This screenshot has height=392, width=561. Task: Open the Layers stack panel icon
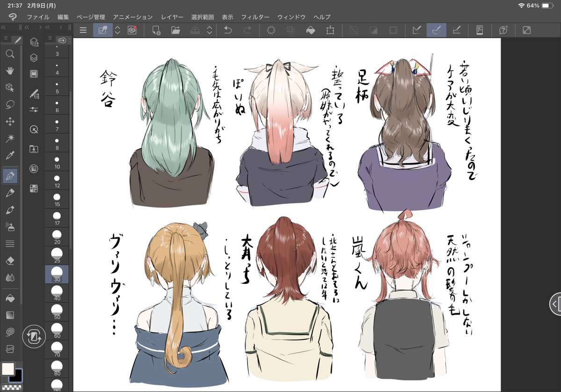pyautogui.click(x=34, y=58)
